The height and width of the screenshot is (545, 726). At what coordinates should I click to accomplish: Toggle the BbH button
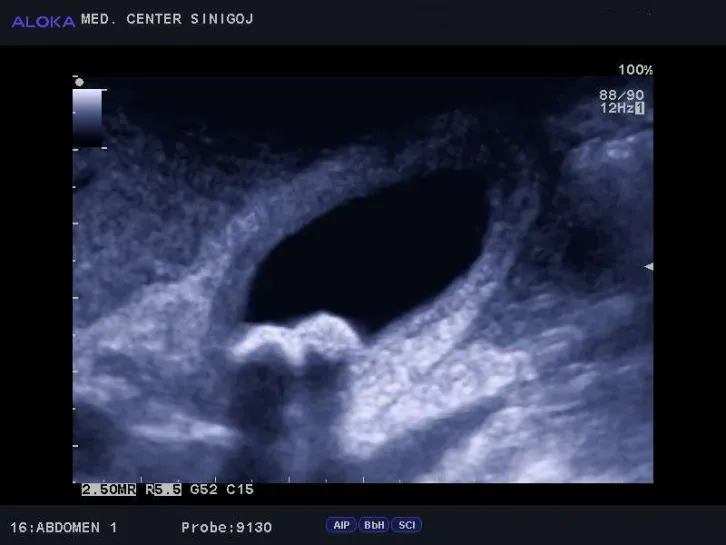(x=374, y=525)
